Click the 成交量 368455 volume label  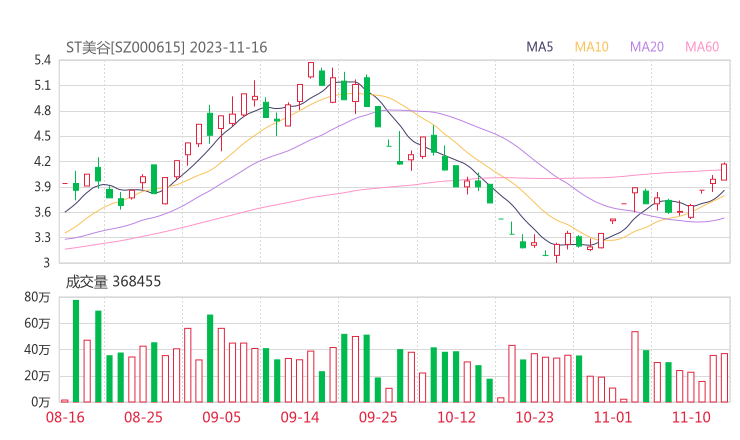coord(113,282)
